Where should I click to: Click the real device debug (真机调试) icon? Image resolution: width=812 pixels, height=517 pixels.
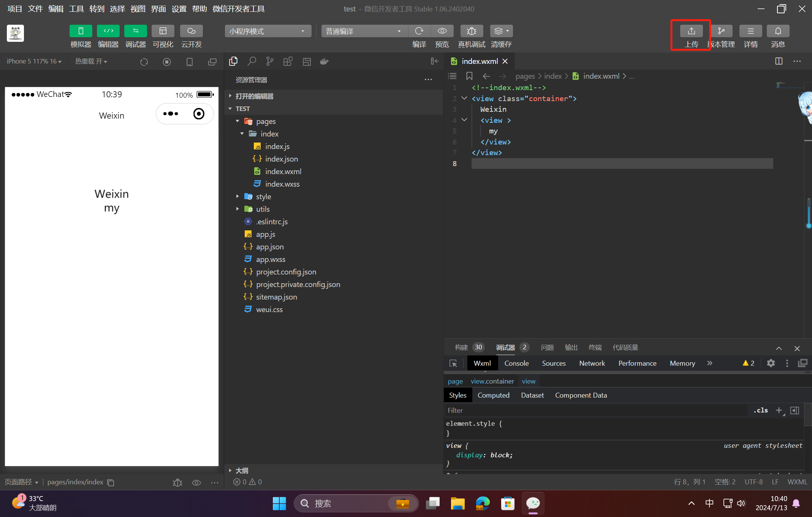(472, 31)
